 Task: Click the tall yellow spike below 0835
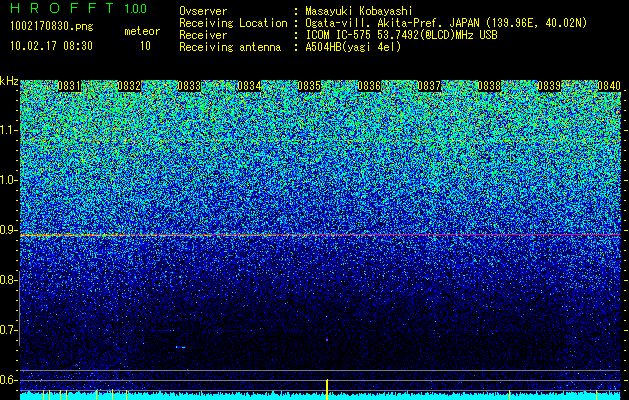tap(327, 389)
